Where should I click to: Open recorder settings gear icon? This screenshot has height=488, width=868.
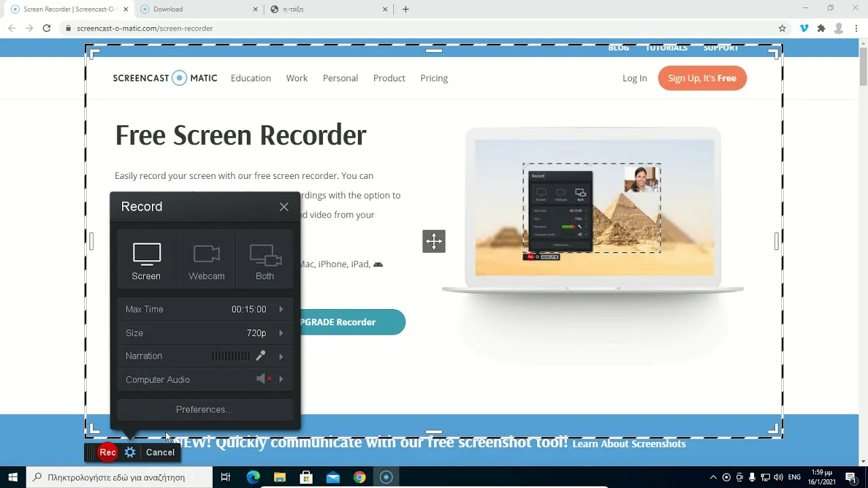[x=130, y=452]
